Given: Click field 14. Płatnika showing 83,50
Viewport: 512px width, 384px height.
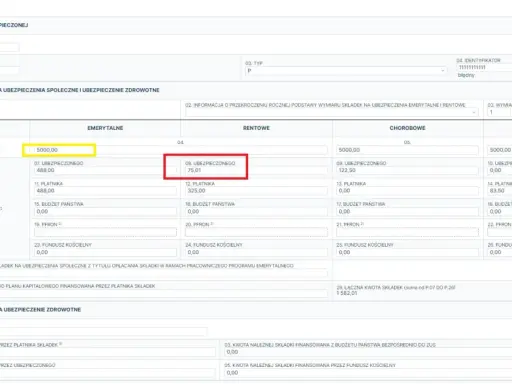Looking at the screenshot, I should click(x=500, y=191).
